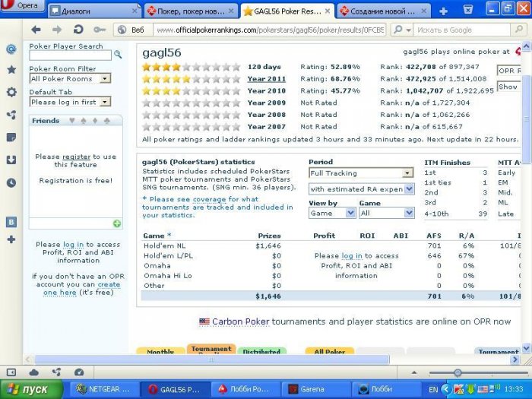
Task: Switch to Лобби Po... taskbar item
Action: pyautogui.click(x=245, y=389)
